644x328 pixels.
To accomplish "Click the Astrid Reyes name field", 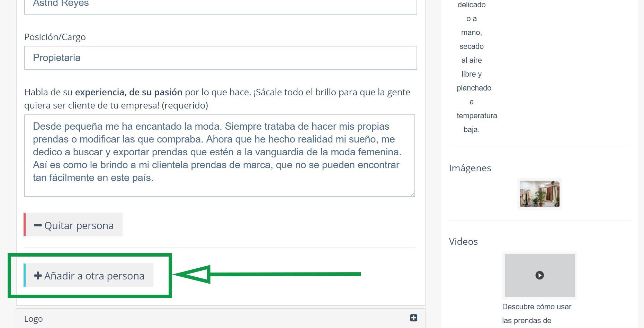I will click(221, 6).
